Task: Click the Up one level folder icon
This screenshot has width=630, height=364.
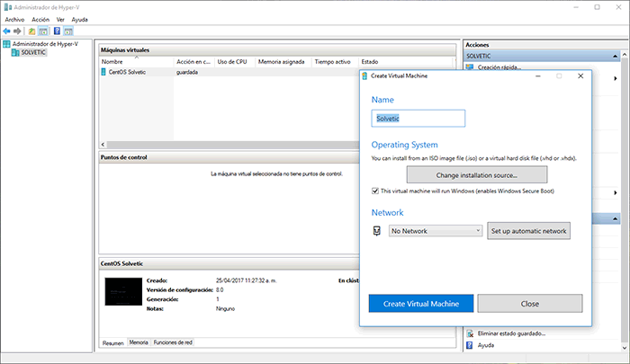Action: pos(31,31)
